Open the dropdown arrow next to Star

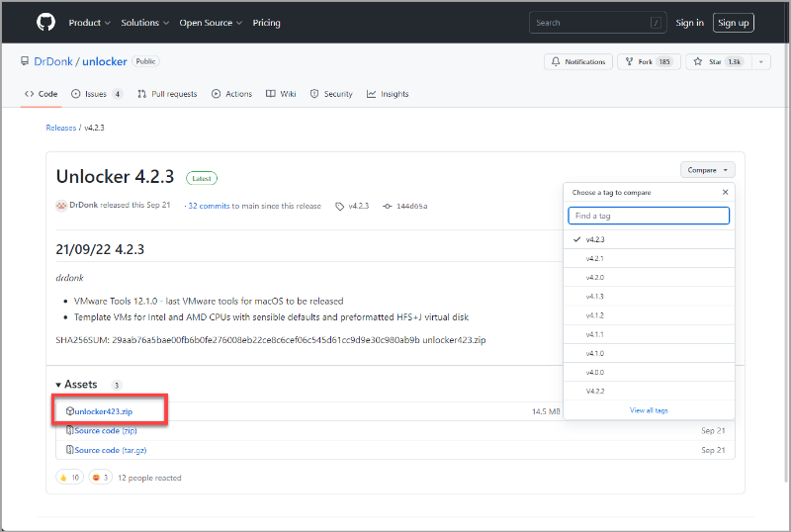760,61
